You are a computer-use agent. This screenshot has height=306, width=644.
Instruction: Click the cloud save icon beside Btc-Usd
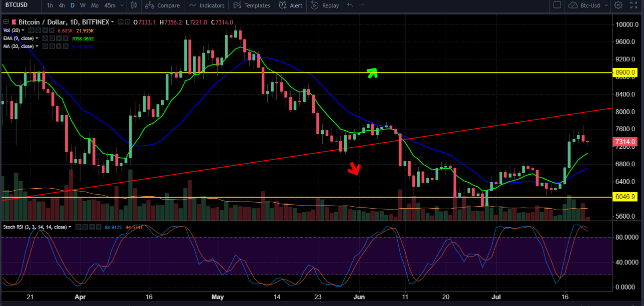pos(573,5)
